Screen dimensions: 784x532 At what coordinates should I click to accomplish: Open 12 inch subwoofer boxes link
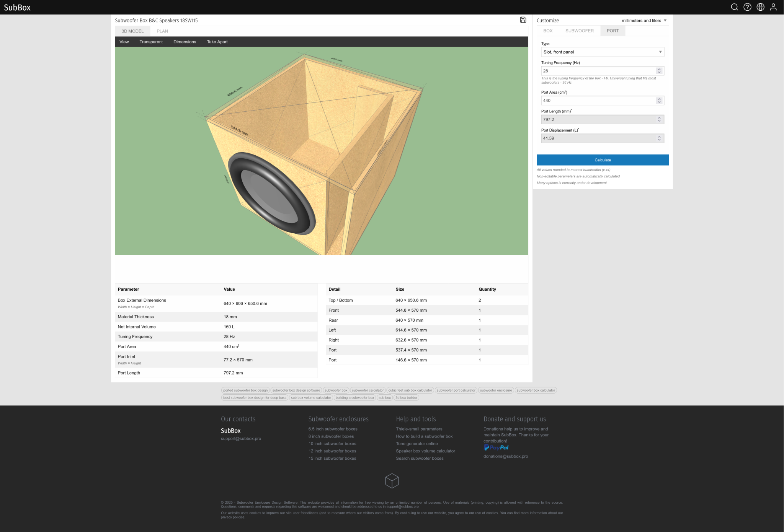point(332,451)
